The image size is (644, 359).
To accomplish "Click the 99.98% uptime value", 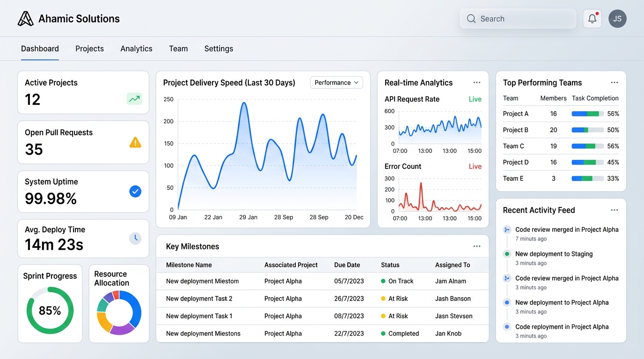I will 51,199.
